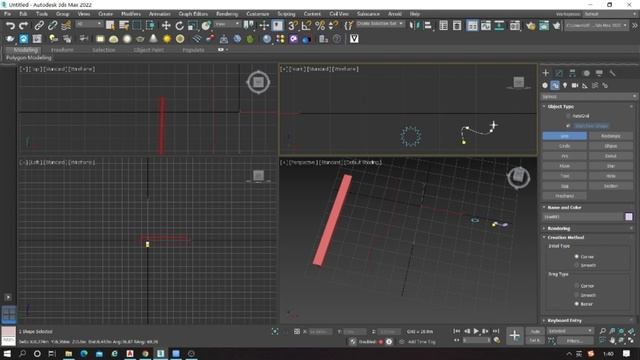
Task: Select the Cameras category icon
Action: point(575,85)
